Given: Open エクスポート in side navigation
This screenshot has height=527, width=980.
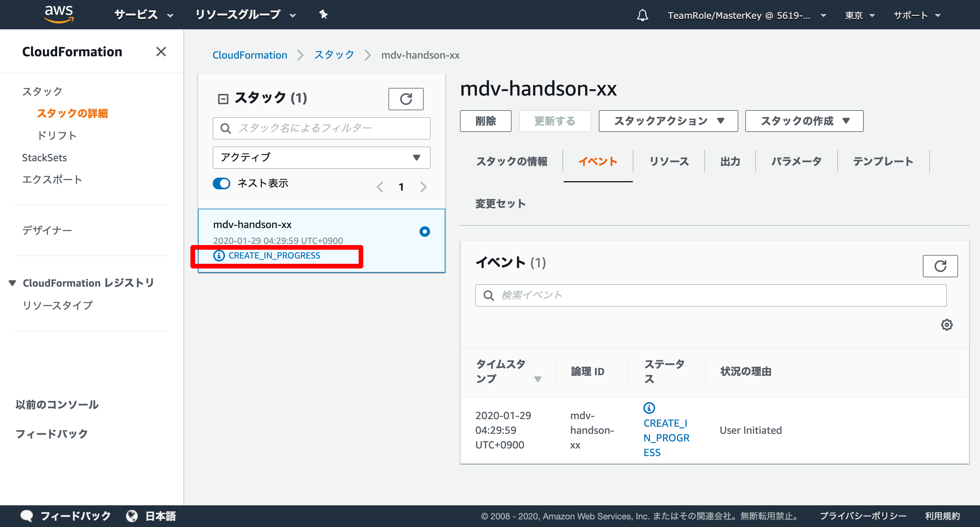Looking at the screenshot, I should pos(52,180).
